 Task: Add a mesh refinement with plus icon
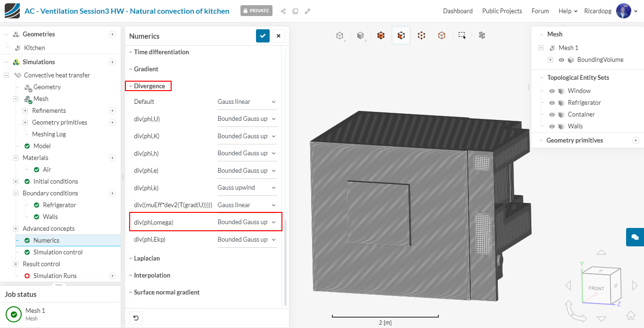[112, 110]
